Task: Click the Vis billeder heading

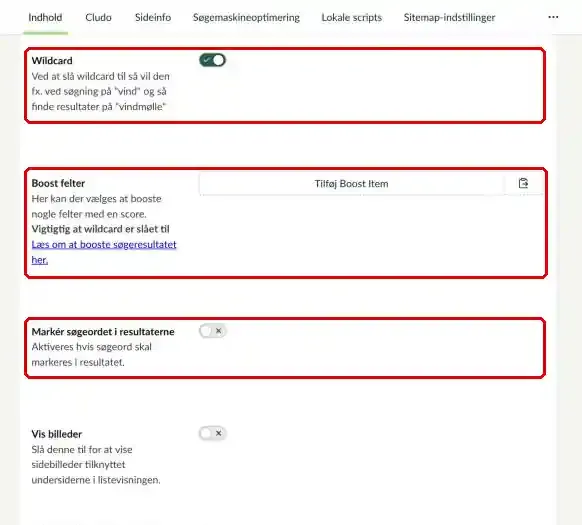Action: 57,434
